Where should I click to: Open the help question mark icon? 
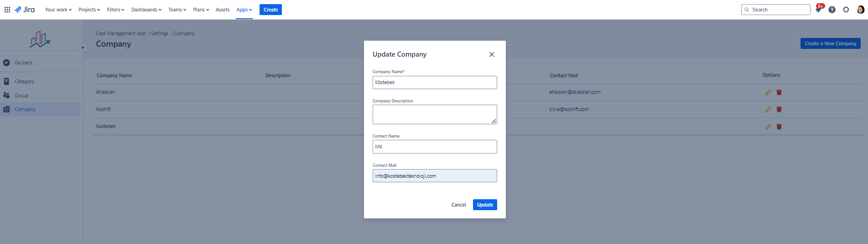tap(832, 10)
